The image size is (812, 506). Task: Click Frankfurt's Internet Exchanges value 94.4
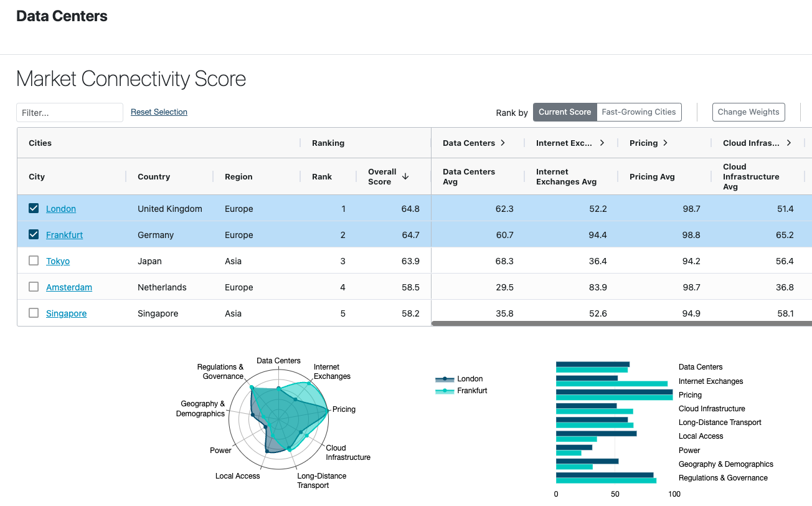point(598,235)
